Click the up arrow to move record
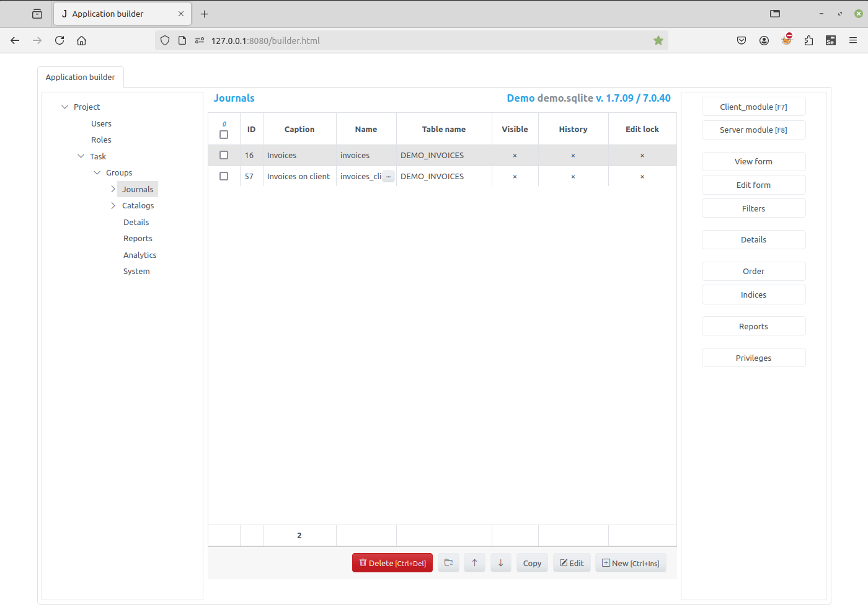This screenshot has width=868, height=612. click(x=474, y=562)
